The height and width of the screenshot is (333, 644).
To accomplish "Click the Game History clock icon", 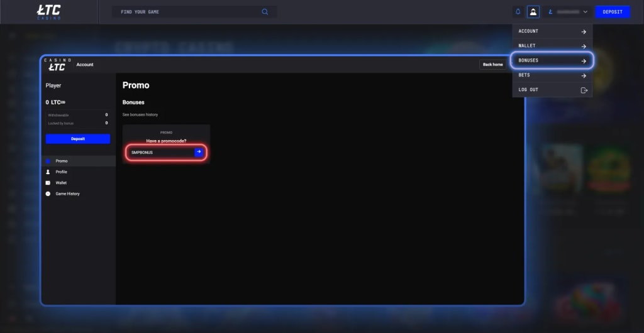I will click(x=48, y=194).
